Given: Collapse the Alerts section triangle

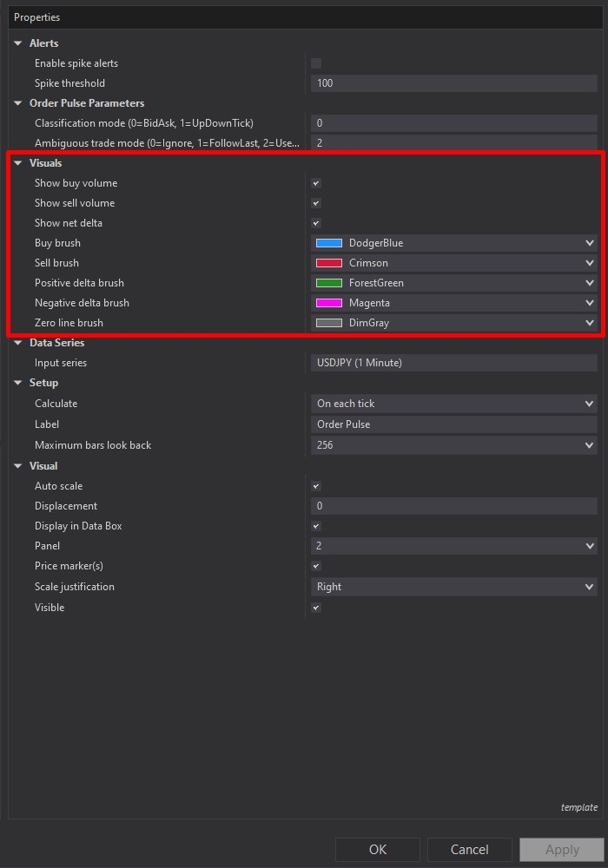Looking at the screenshot, I should (x=17, y=43).
